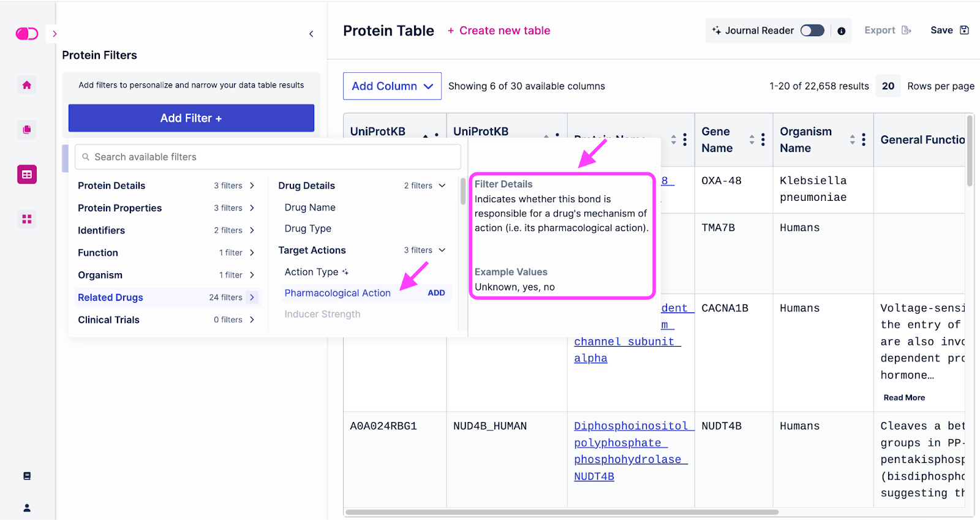This screenshot has width=980, height=520.
Task: Click the home icon in sidebar
Action: (x=27, y=85)
